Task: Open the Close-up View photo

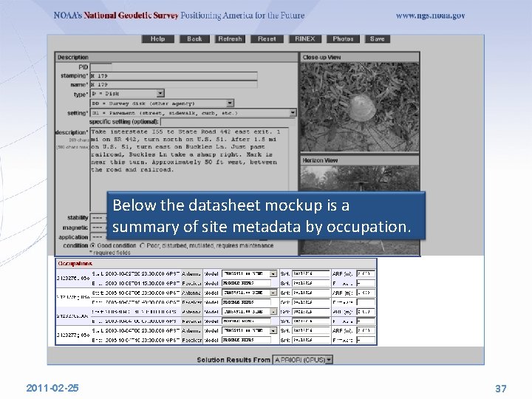Action: point(360,107)
